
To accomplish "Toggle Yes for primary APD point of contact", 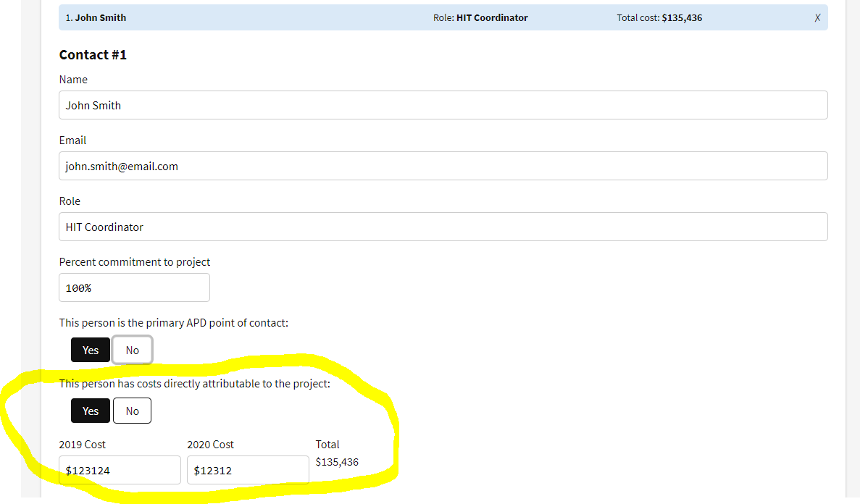I will pos(90,350).
